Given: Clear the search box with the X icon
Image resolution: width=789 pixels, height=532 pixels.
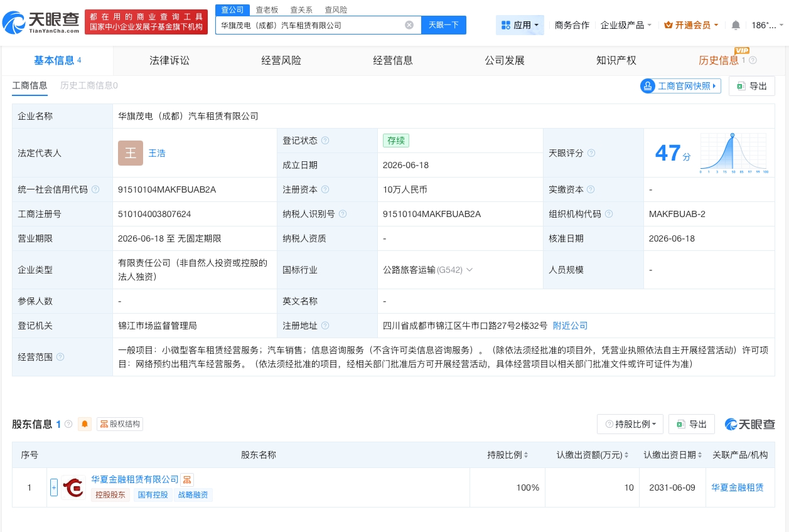Looking at the screenshot, I should pyautogui.click(x=409, y=25).
